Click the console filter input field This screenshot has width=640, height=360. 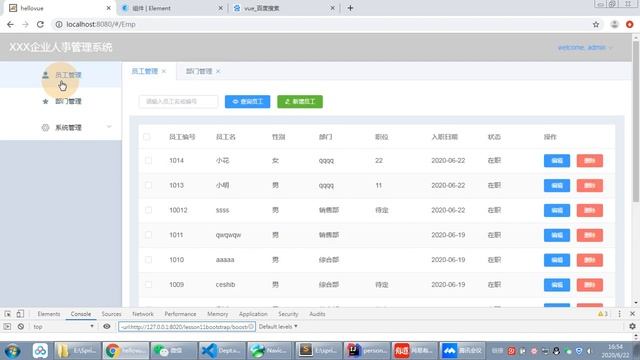(x=187, y=327)
